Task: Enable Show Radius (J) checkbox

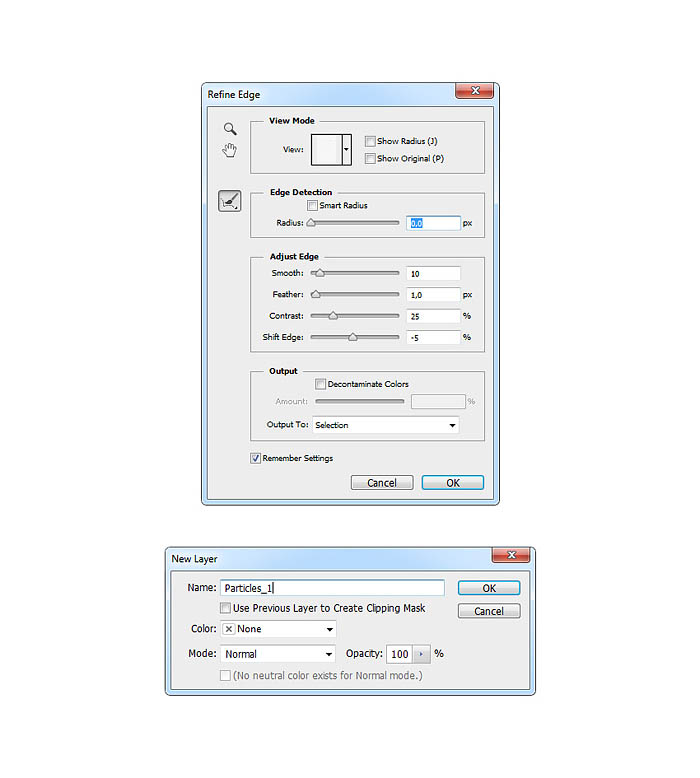Action: click(x=370, y=141)
